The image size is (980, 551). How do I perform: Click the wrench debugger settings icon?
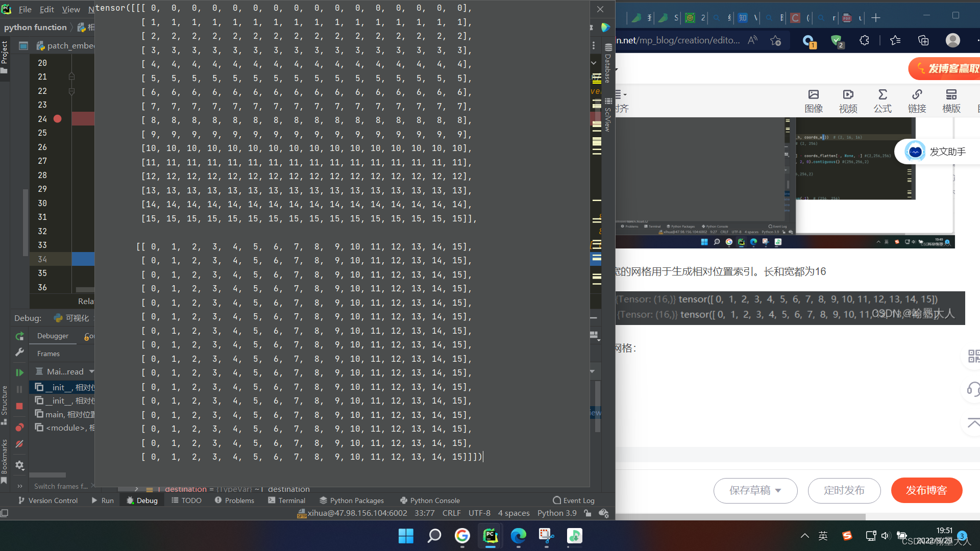tap(19, 352)
